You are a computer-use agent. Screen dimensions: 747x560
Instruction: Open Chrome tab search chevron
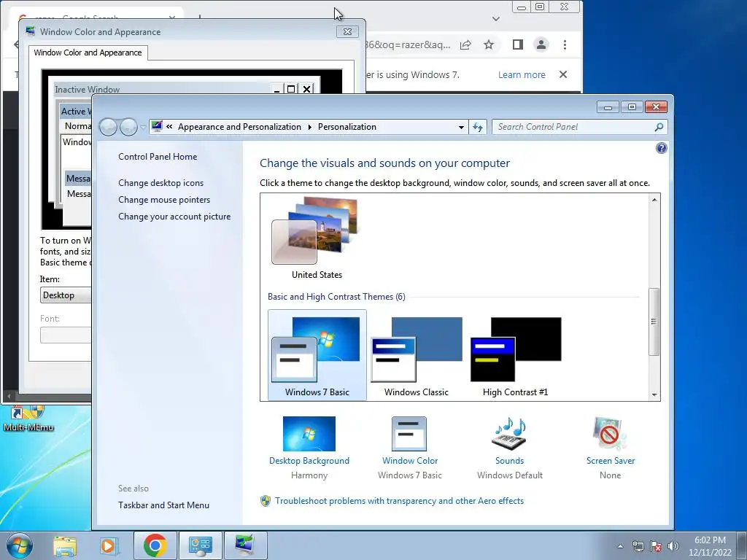[x=496, y=19]
